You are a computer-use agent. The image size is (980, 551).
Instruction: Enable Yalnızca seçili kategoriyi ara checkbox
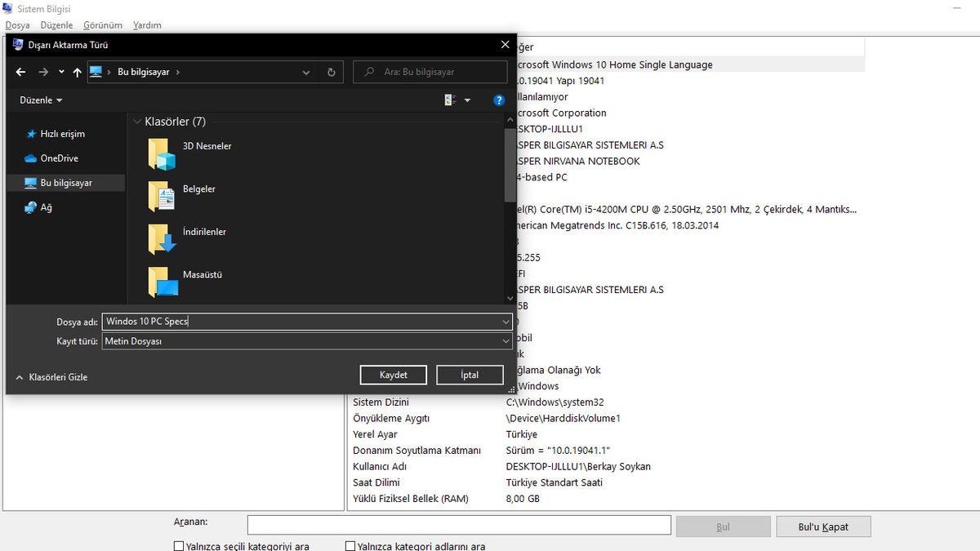click(x=179, y=546)
